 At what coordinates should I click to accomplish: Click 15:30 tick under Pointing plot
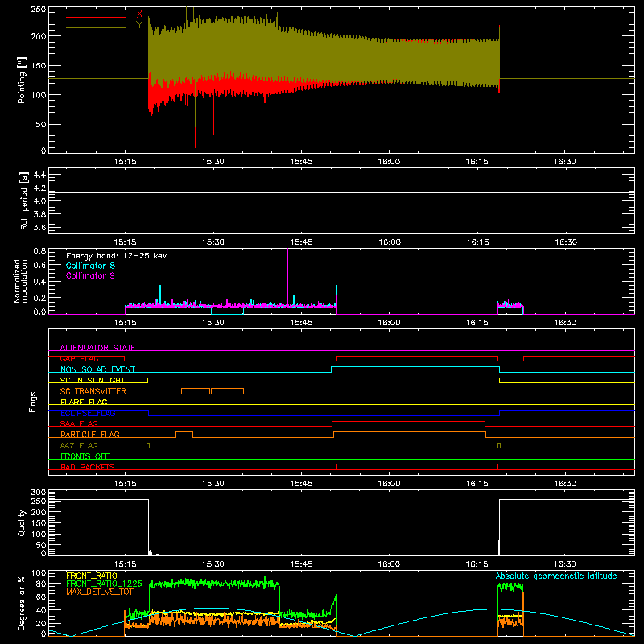click(x=213, y=162)
